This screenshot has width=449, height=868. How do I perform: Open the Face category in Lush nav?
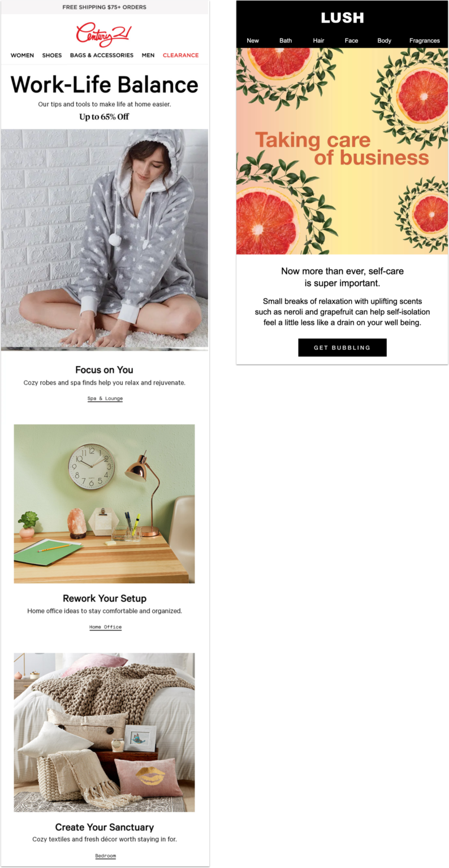351,41
